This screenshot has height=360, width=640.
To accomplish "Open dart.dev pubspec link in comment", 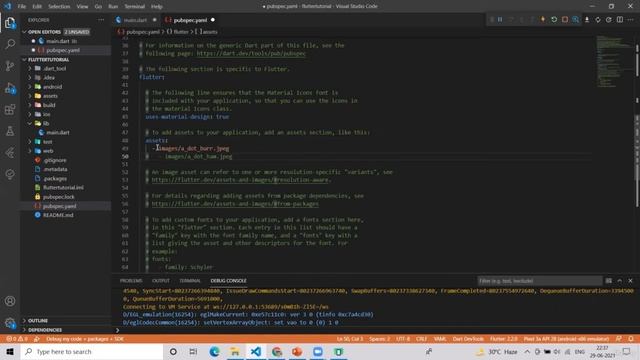I will tap(251, 53).
